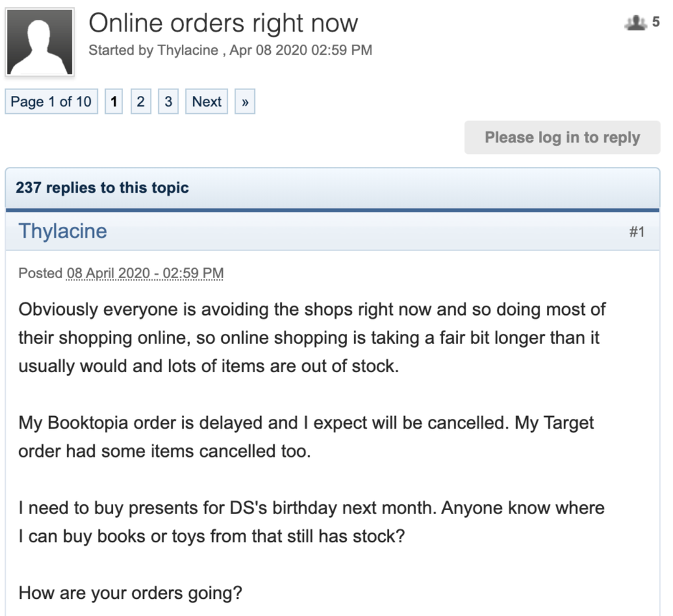
Task: Click the topic starter's avatar silhouette
Action: [x=39, y=42]
